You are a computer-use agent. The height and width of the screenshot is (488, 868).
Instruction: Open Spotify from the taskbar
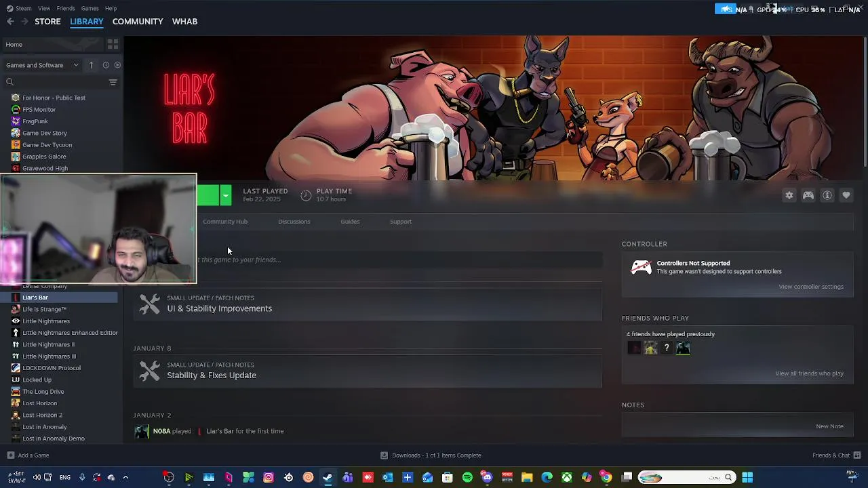click(467, 478)
